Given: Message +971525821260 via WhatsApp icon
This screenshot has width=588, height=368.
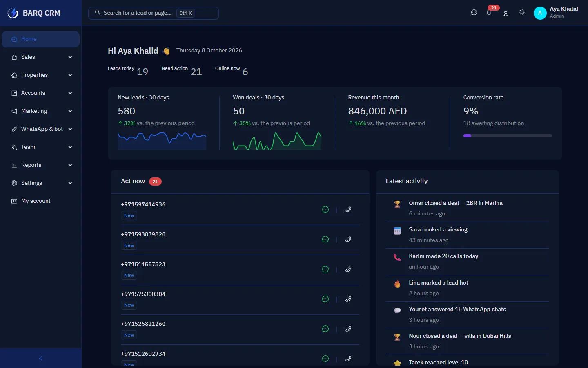Looking at the screenshot, I should (325, 329).
